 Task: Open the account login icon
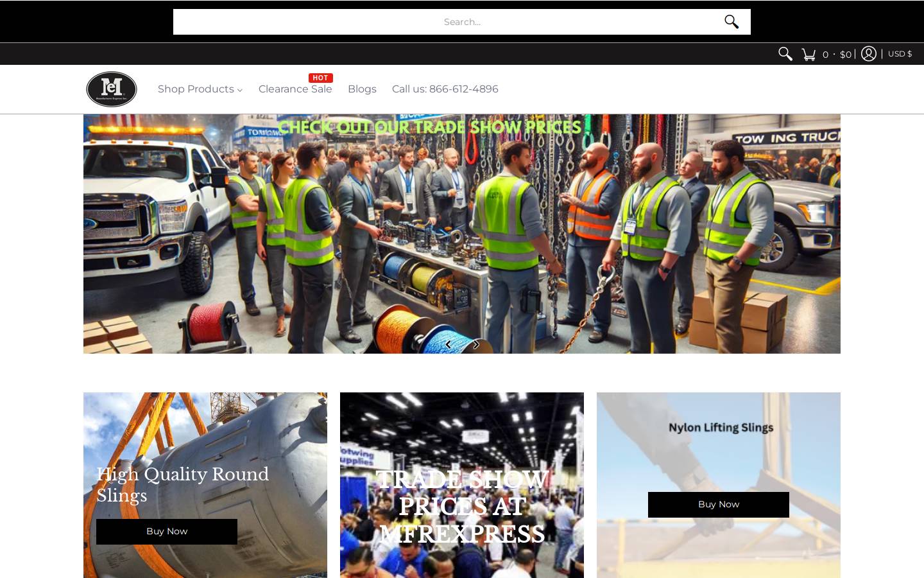(869, 54)
